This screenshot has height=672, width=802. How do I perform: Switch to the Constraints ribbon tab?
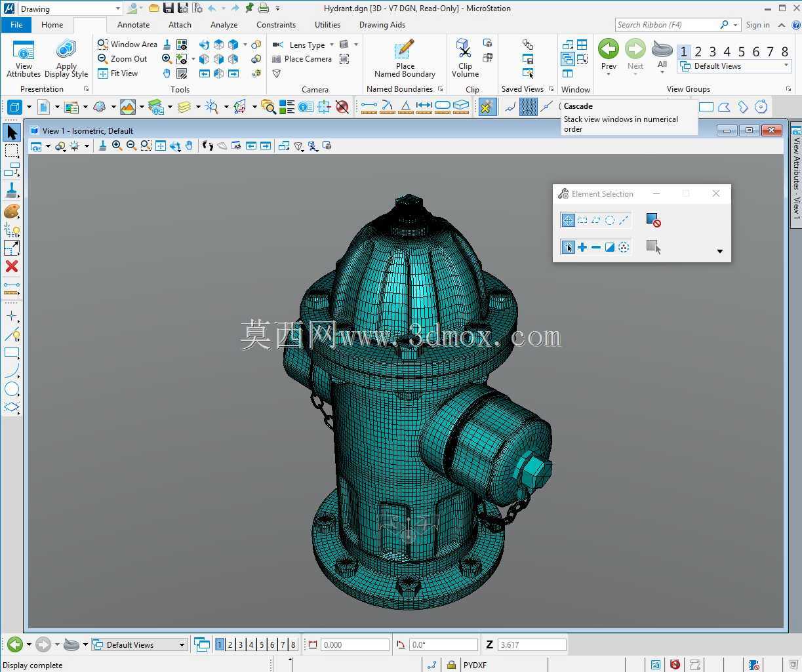point(276,25)
